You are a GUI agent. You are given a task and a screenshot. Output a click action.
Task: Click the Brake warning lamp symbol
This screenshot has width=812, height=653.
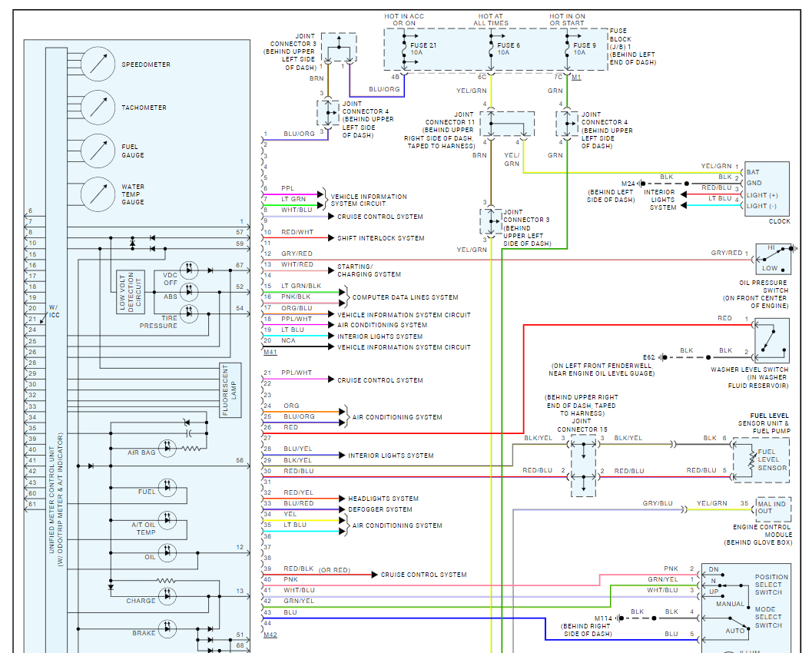(167, 628)
